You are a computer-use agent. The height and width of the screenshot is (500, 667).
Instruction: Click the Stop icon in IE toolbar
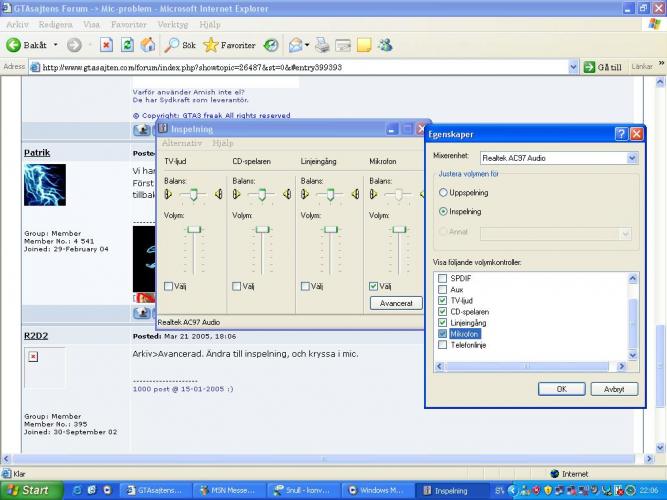coord(106,45)
